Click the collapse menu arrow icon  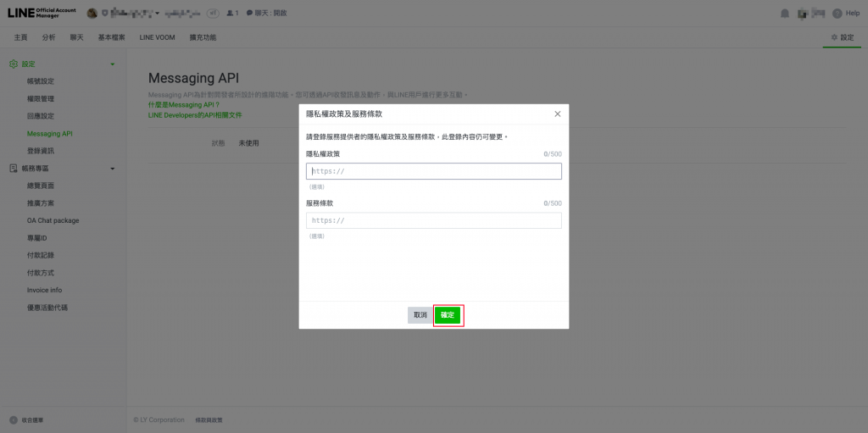tap(14, 420)
